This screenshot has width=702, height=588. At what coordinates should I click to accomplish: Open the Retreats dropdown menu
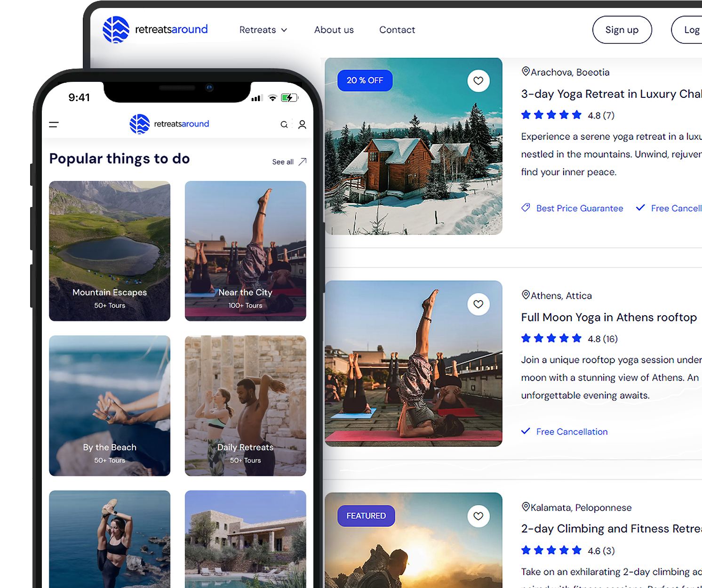263,30
